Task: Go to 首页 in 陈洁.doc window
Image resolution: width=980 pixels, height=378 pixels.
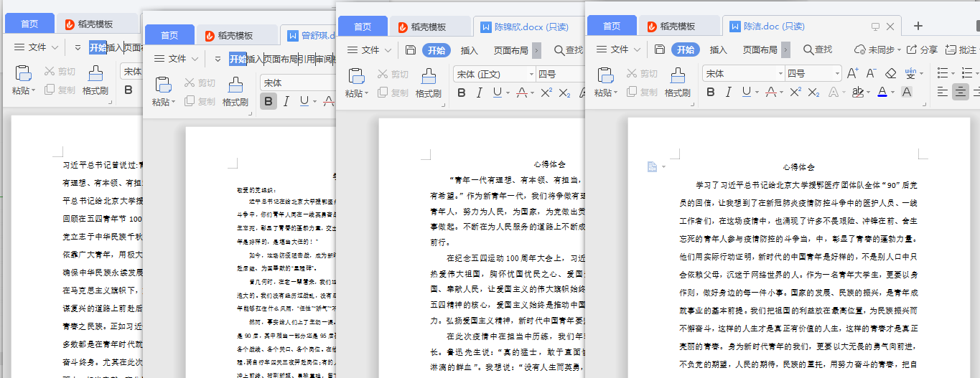Action: (612, 26)
